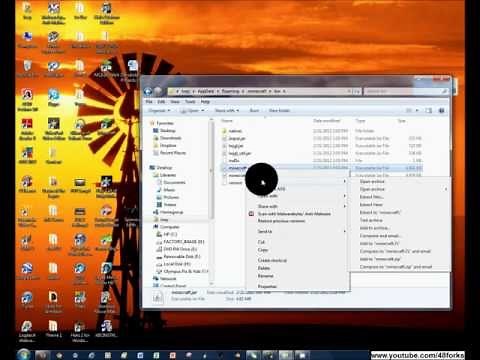Toggle the preview pane icon

(429, 110)
